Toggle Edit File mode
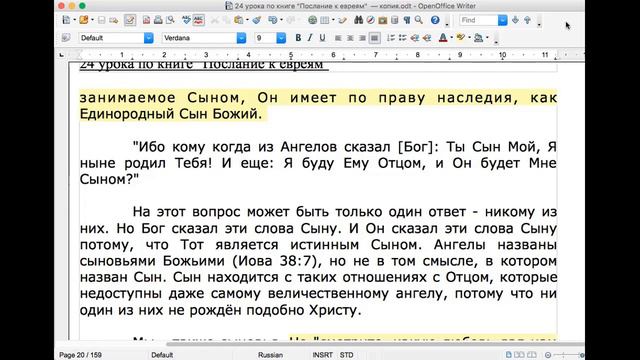Screen dimensions: 640x360 [130, 20]
